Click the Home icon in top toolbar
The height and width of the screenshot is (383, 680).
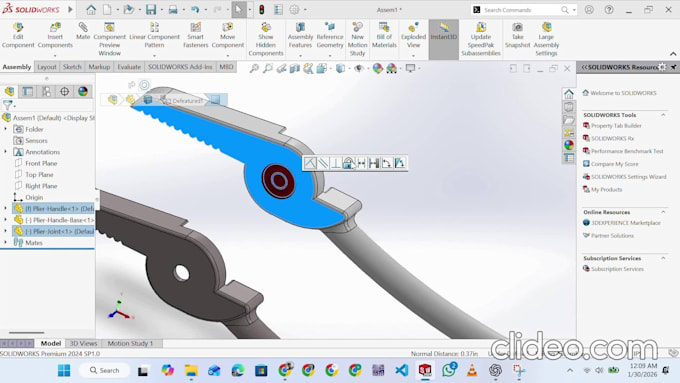91,10
